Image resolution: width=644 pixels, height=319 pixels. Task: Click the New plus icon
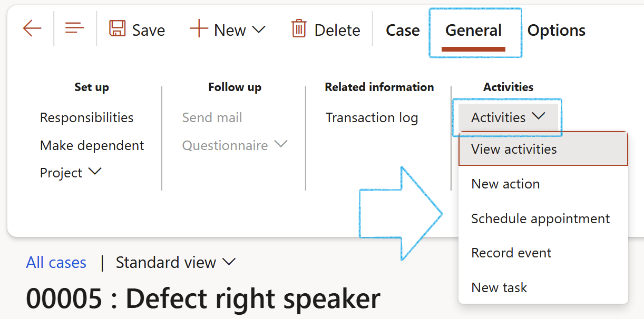point(199,28)
